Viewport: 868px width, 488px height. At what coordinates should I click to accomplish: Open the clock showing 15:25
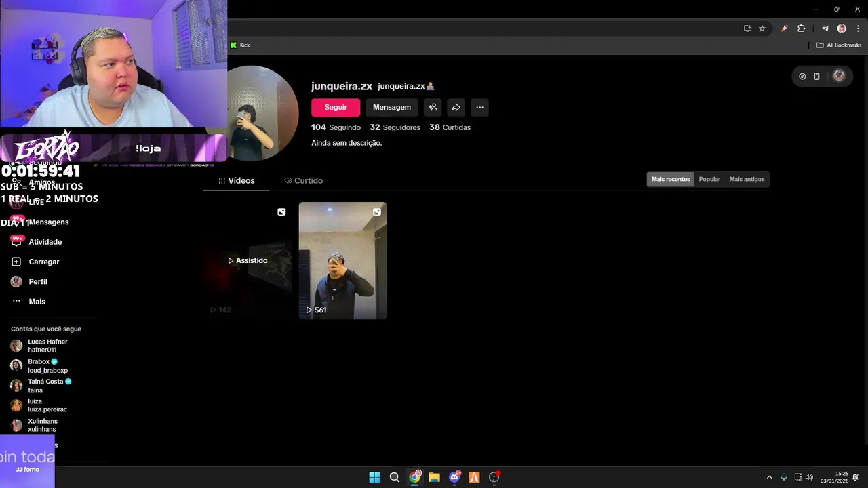pyautogui.click(x=834, y=477)
